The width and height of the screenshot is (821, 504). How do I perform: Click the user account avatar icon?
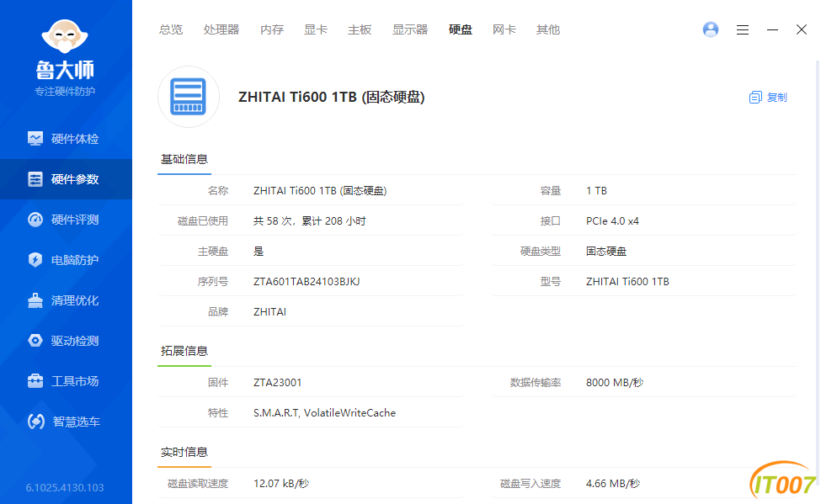point(711,29)
